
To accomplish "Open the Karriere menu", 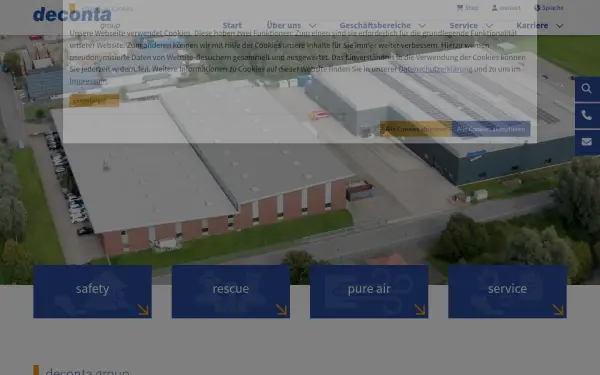I will click(x=532, y=25).
